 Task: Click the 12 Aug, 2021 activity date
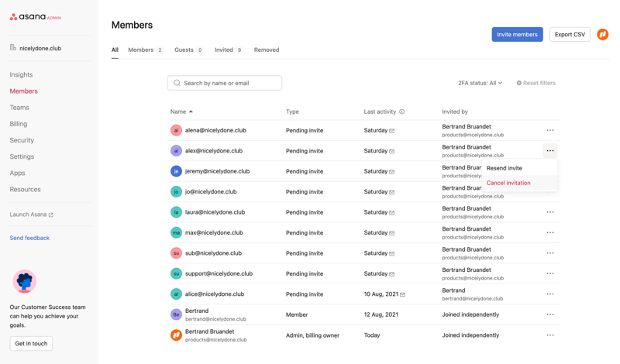click(381, 314)
